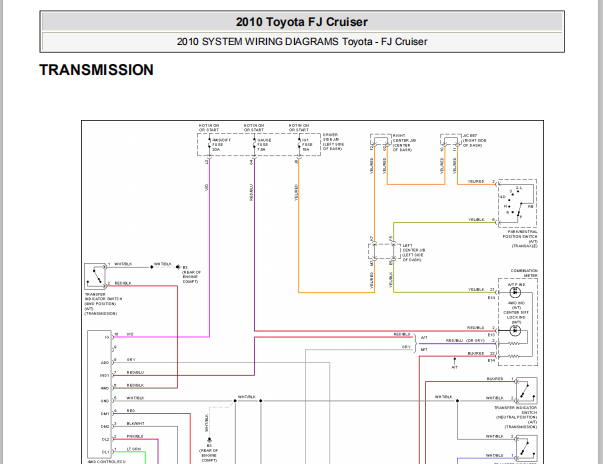Click the 4WD/DIFF FUSE 20A label
The image size is (603, 464).
pos(222,145)
